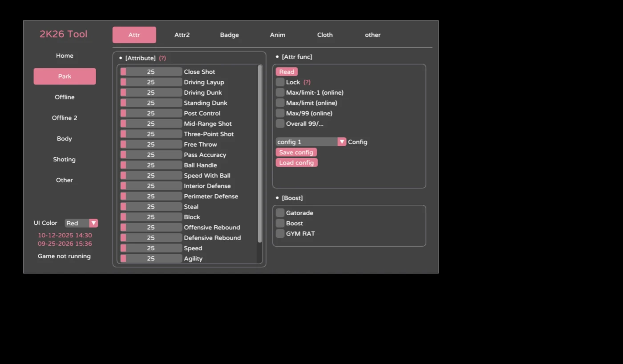Switch to the Badge tab
The height and width of the screenshot is (364, 623).
tap(229, 35)
